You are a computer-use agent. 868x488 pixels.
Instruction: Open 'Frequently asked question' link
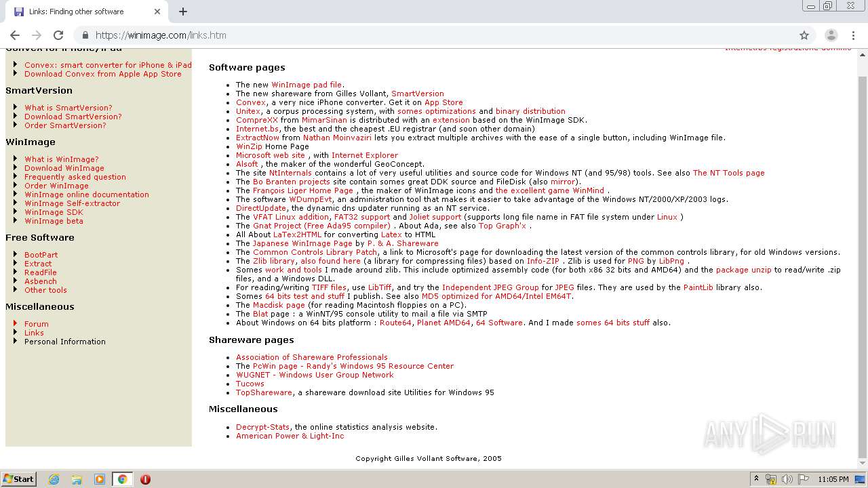75,177
